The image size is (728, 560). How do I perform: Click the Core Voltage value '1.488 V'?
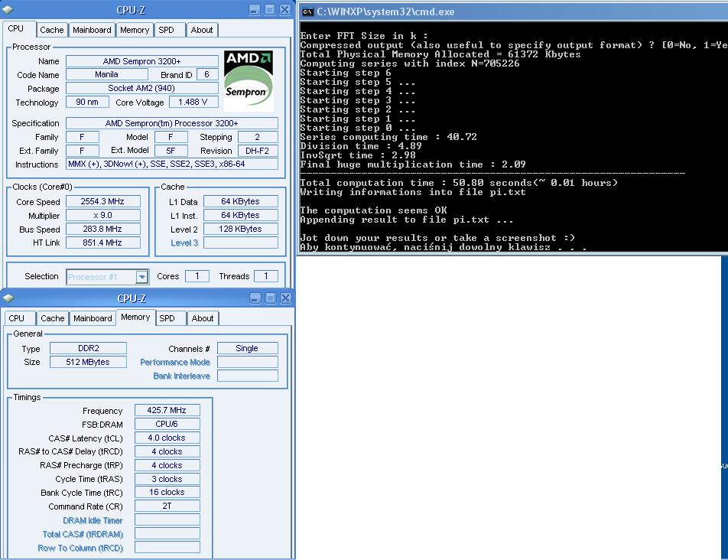click(x=193, y=102)
